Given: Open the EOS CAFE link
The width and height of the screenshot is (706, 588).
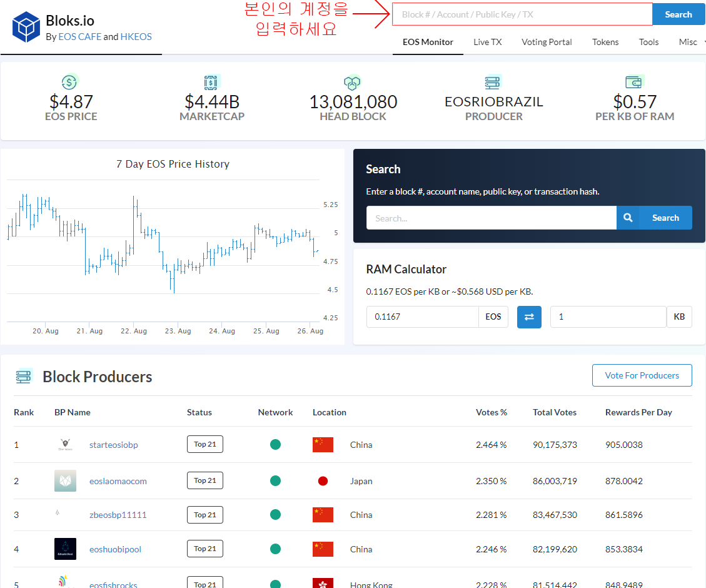Looking at the screenshot, I should (80, 36).
